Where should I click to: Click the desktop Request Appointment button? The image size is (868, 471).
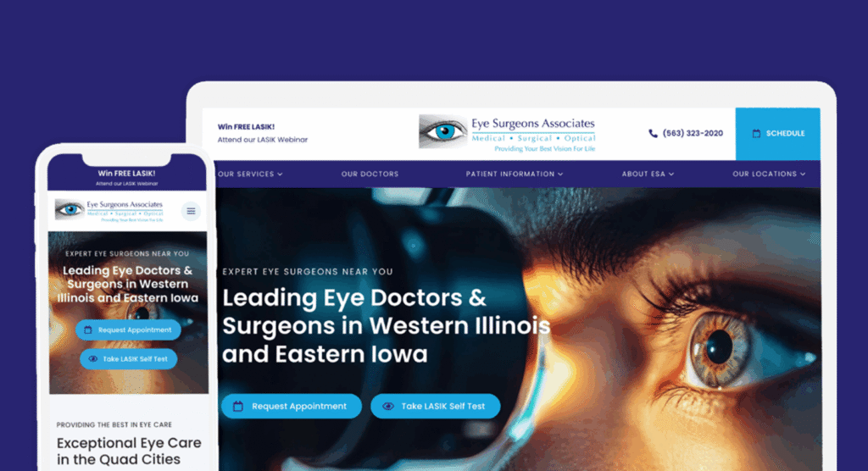(292, 407)
